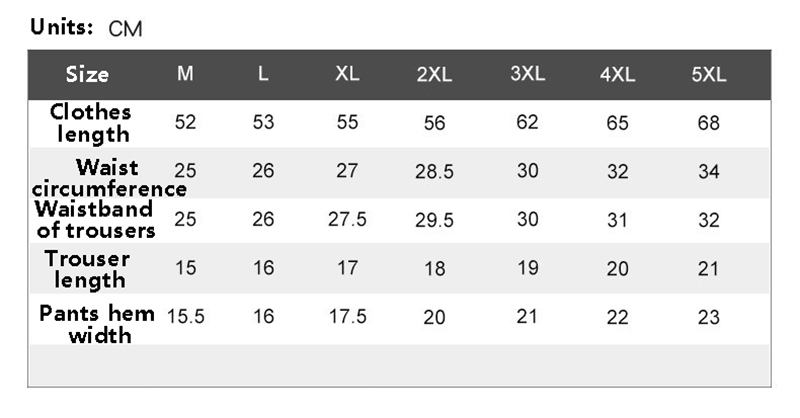Image resolution: width=800 pixels, height=418 pixels.
Task: Select the 62 clothes length value
Action: tap(527, 122)
